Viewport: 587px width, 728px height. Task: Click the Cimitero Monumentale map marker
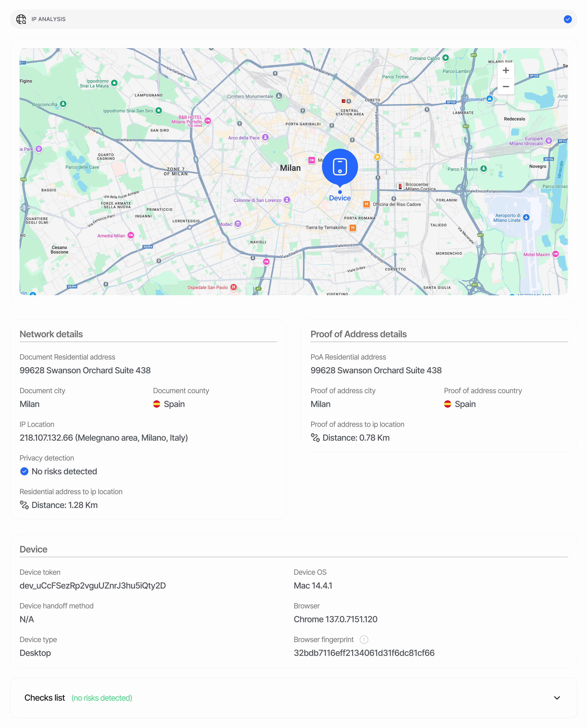279,96
